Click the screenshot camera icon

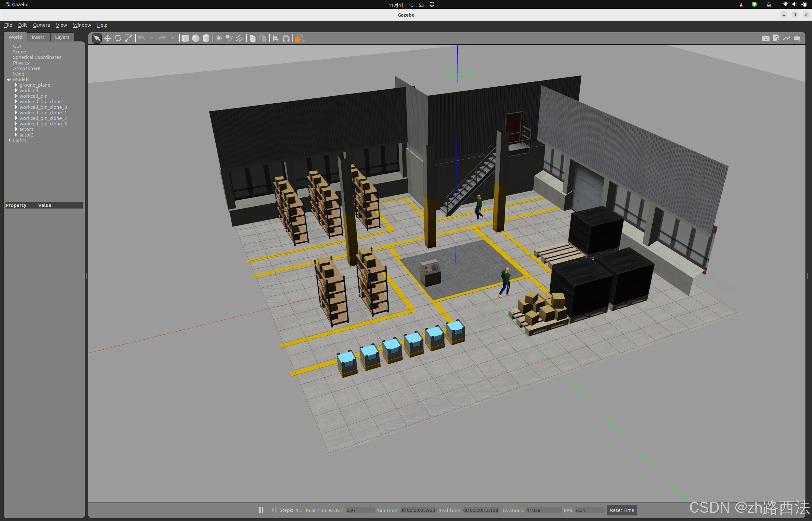(765, 38)
